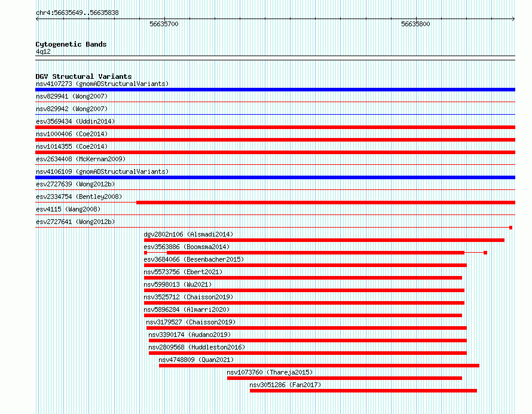532x414 pixels.
Task: Select the red nsv1073760 variant bar
Action: (344, 378)
